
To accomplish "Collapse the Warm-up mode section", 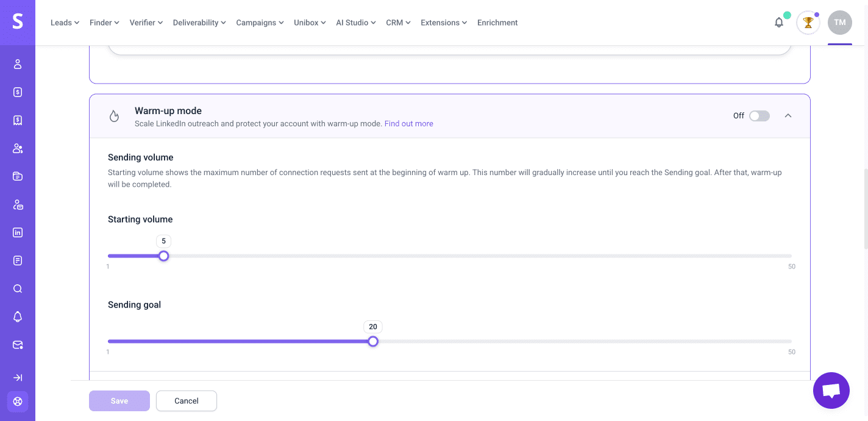I will (x=788, y=116).
